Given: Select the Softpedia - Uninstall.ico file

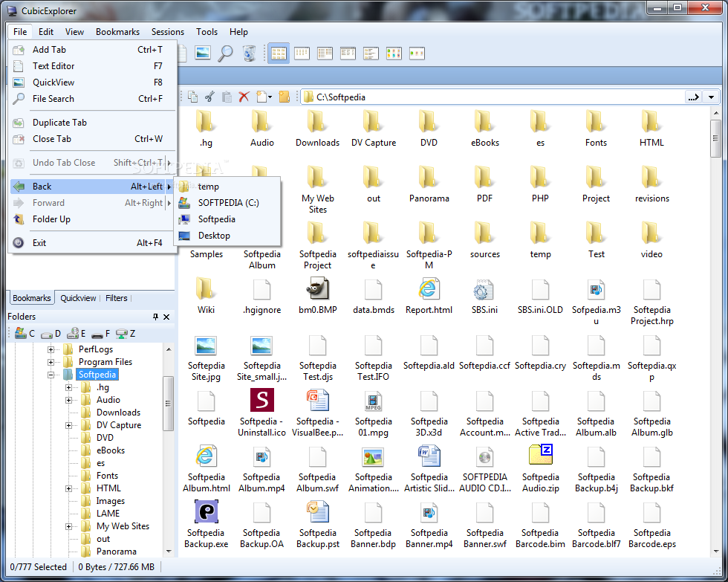Looking at the screenshot, I should click(x=261, y=413).
